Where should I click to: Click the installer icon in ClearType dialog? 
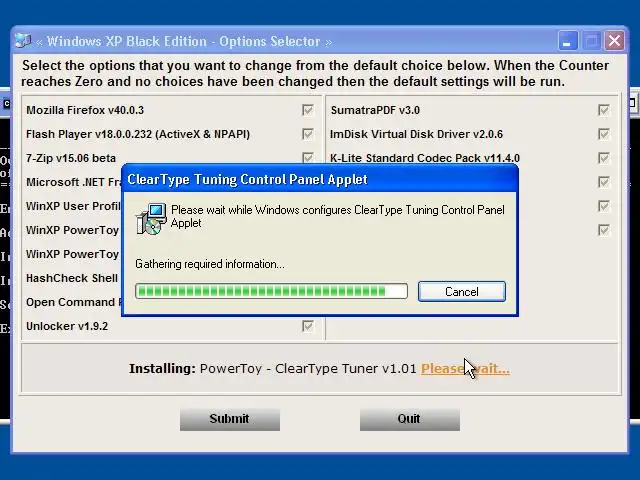(151, 219)
